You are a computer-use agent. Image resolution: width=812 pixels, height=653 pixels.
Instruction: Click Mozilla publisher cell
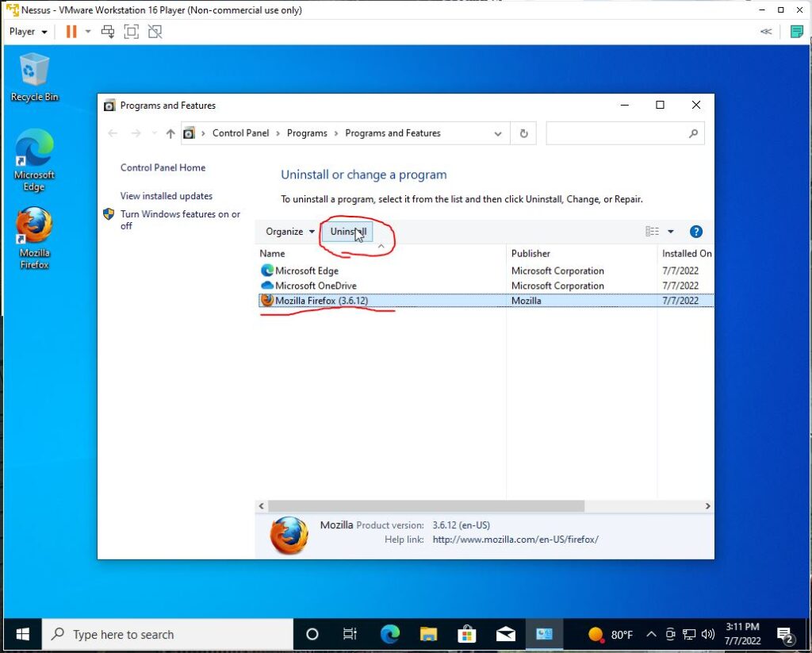[x=527, y=301]
